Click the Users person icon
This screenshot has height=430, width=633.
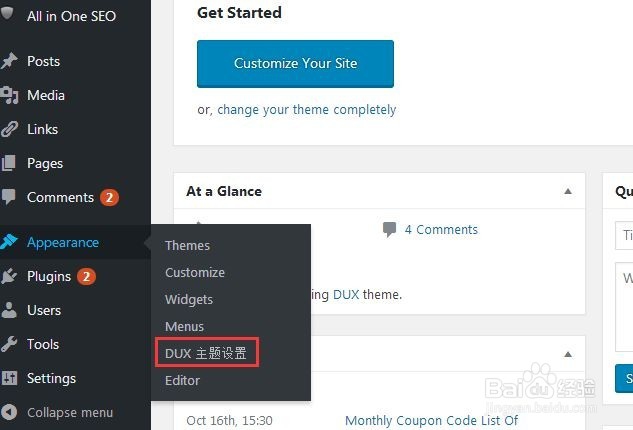coord(10,310)
